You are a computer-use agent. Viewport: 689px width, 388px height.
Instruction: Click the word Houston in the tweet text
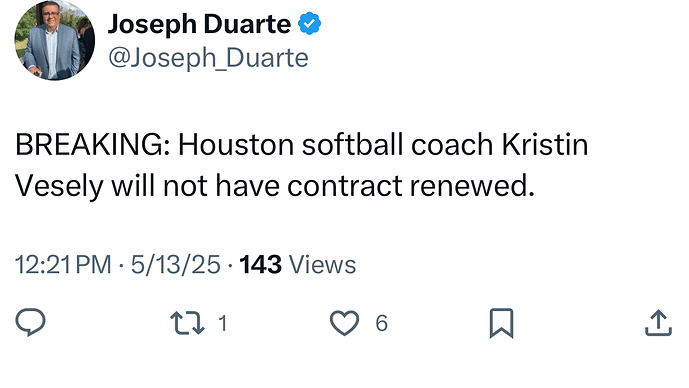236,145
